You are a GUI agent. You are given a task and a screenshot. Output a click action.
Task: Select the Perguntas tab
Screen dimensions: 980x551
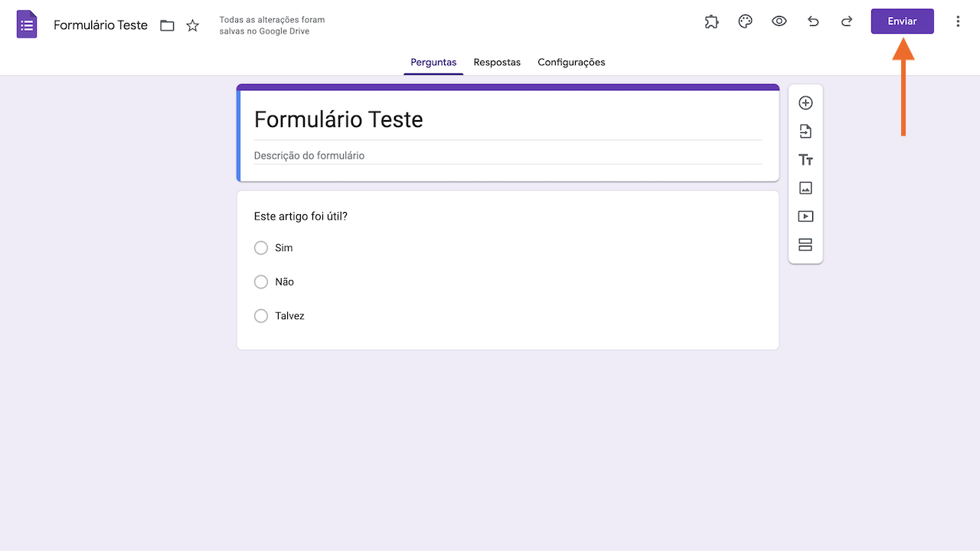433,62
